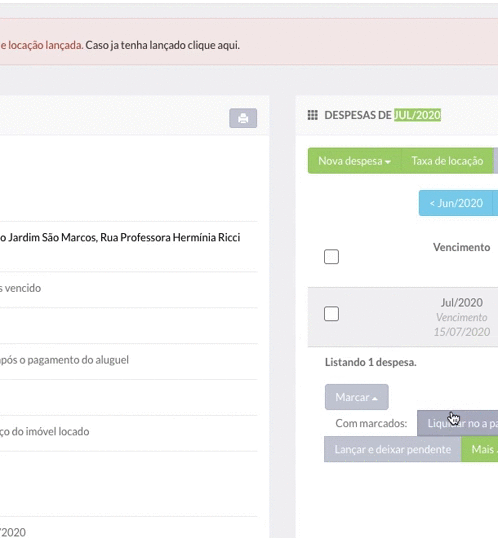Screen dimensions: 498x538
Task: Click the Vencimento column header
Action: coord(461,247)
